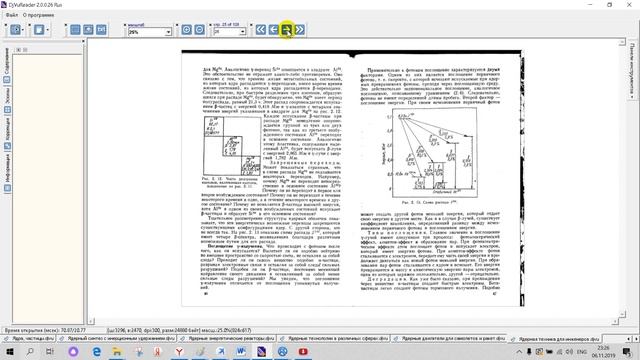Viewport: 640px width, 360px height.
Task: Click the left page of the document
Action: (x=267, y=180)
